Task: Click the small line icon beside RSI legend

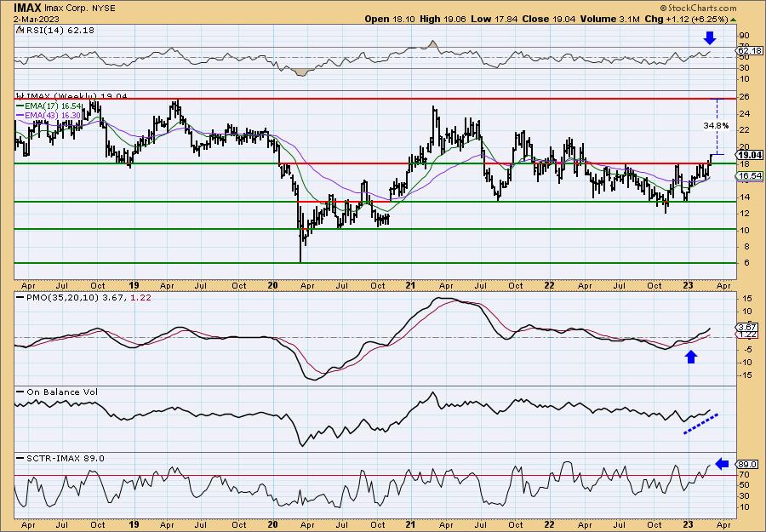Action: coord(20,30)
